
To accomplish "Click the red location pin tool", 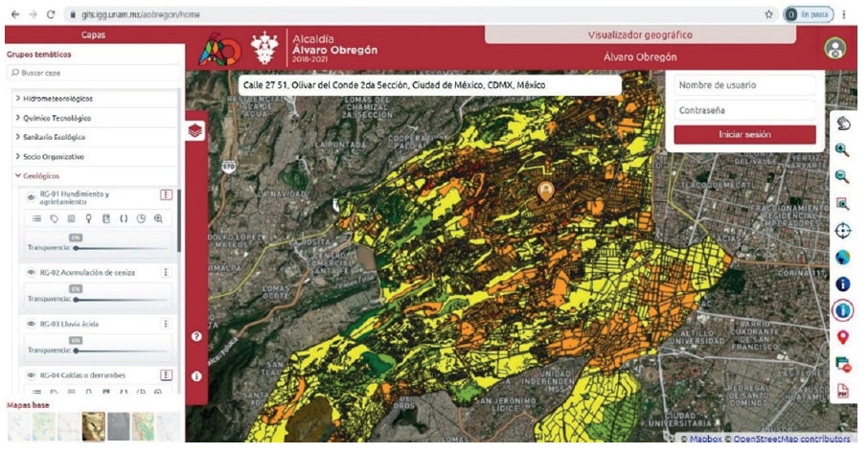I will pyautogui.click(x=842, y=337).
